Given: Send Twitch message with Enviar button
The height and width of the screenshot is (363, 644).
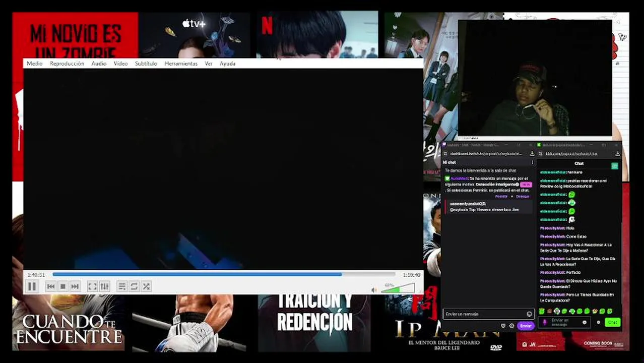Looking at the screenshot, I should point(526,326).
